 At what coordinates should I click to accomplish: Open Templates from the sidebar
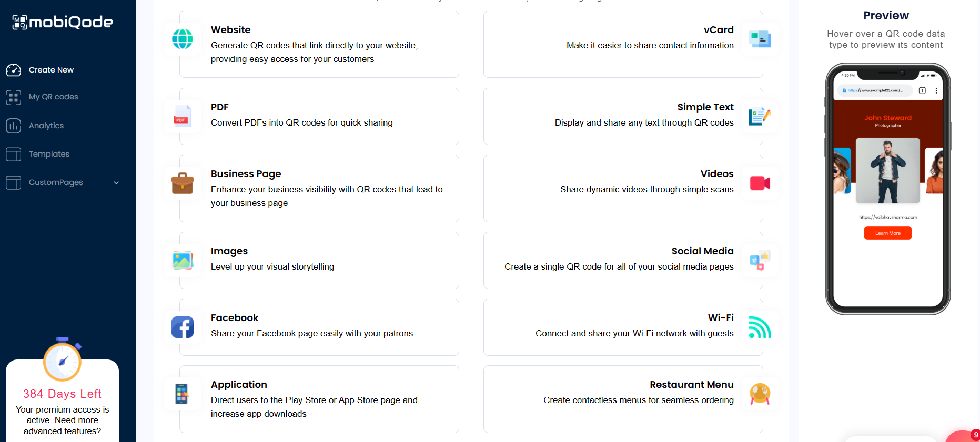[49, 154]
